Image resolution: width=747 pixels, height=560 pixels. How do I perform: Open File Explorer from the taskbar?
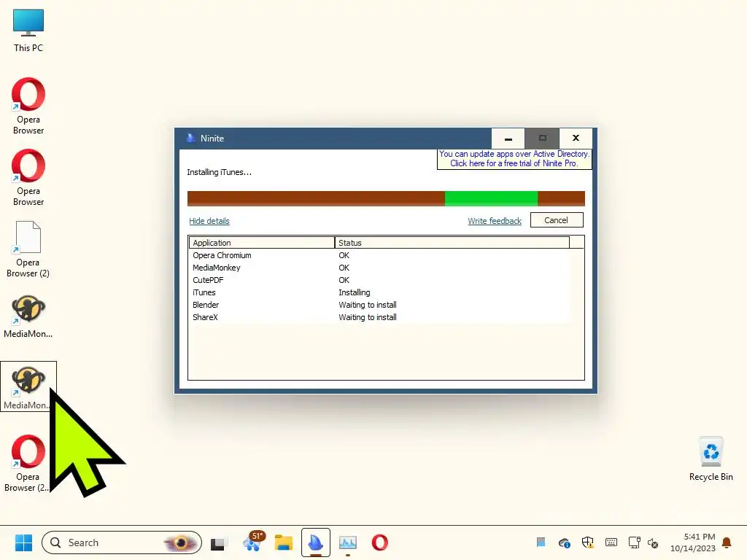click(x=284, y=542)
